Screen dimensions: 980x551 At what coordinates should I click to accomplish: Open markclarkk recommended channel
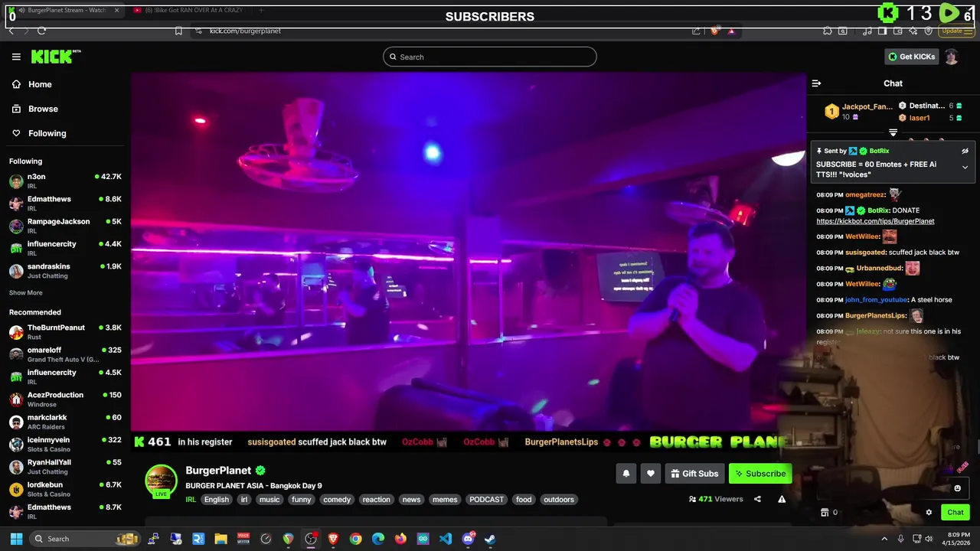coord(65,422)
